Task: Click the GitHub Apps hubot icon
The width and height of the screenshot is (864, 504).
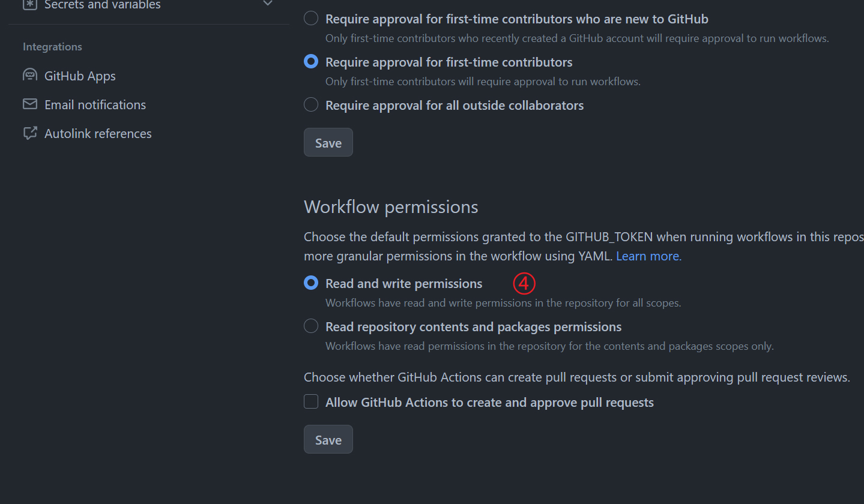Action: click(29, 74)
